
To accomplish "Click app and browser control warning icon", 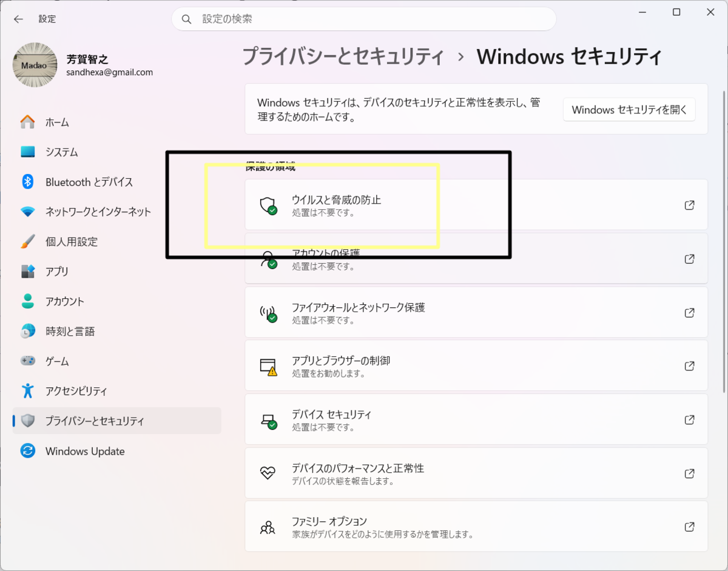I will tap(268, 366).
